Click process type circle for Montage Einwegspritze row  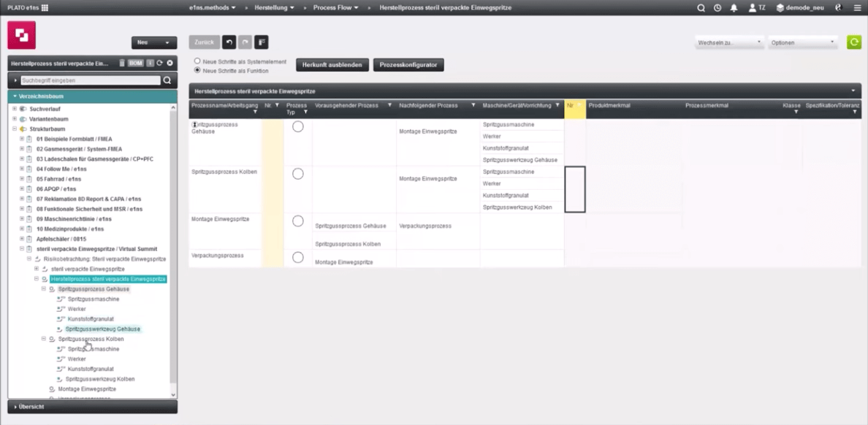click(x=298, y=221)
